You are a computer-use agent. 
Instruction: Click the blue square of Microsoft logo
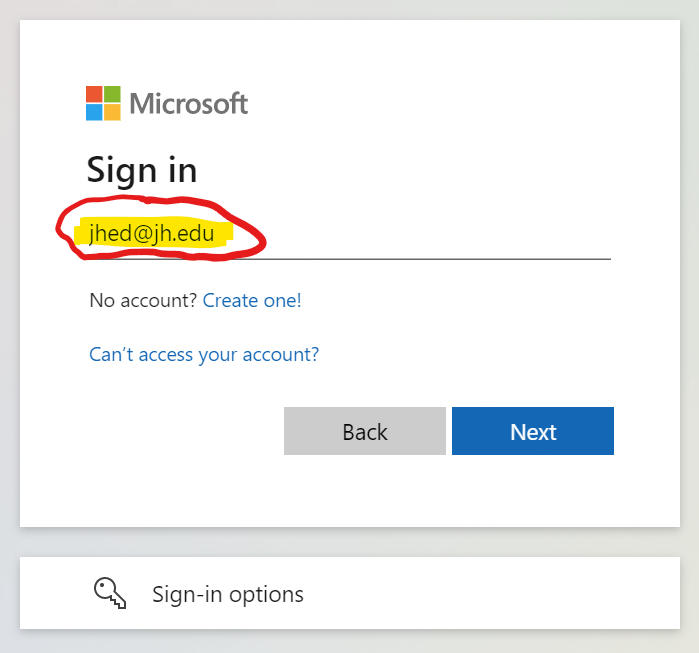pos(94,112)
